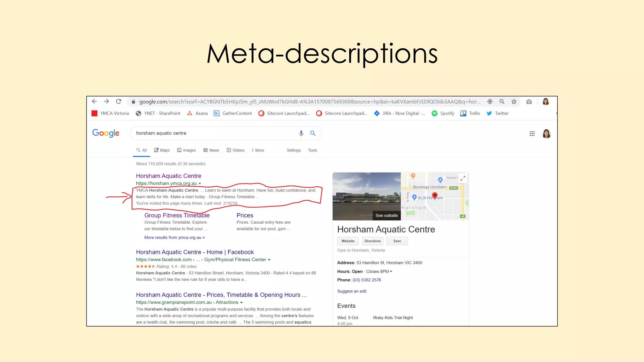The width and height of the screenshot is (644, 362).
Task: Switch to the Videos tab
Action: (x=236, y=150)
